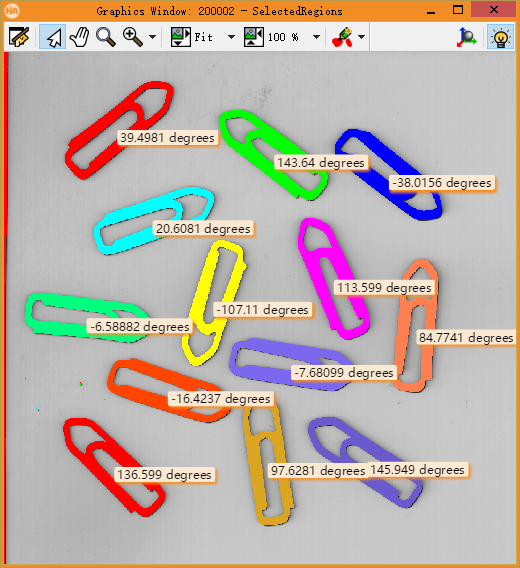Viewport: 520px width, 568px height.
Task: Toggle the light bulb icon
Action: pos(500,37)
